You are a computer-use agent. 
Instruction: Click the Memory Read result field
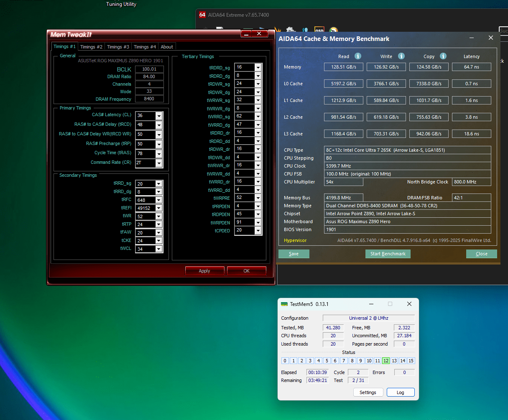tap(344, 67)
